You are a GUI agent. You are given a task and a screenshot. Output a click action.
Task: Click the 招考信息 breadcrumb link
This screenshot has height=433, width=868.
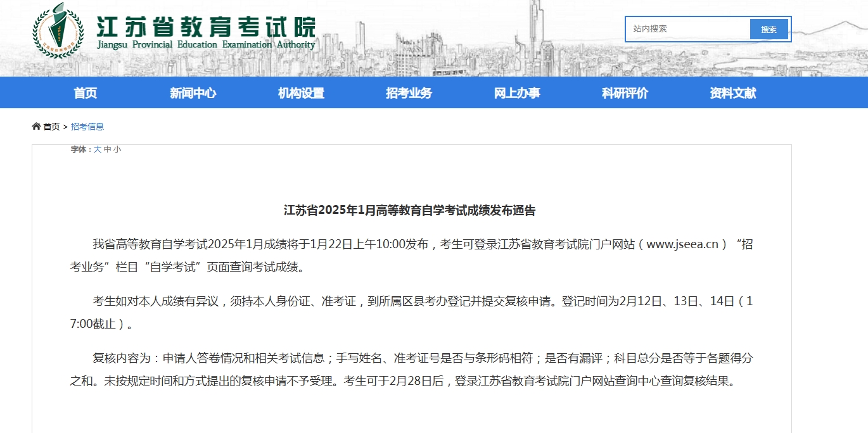[x=87, y=127]
